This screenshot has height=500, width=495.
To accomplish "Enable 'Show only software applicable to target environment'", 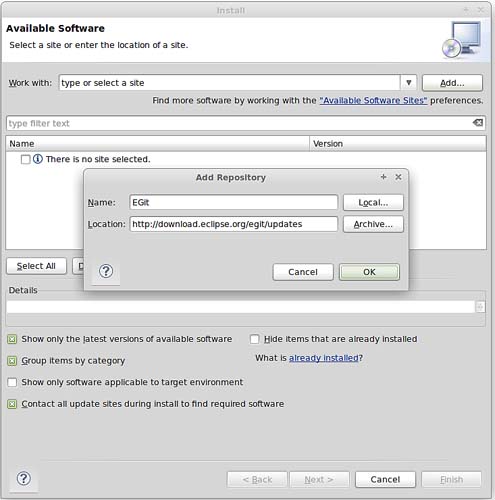I will [12, 382].
